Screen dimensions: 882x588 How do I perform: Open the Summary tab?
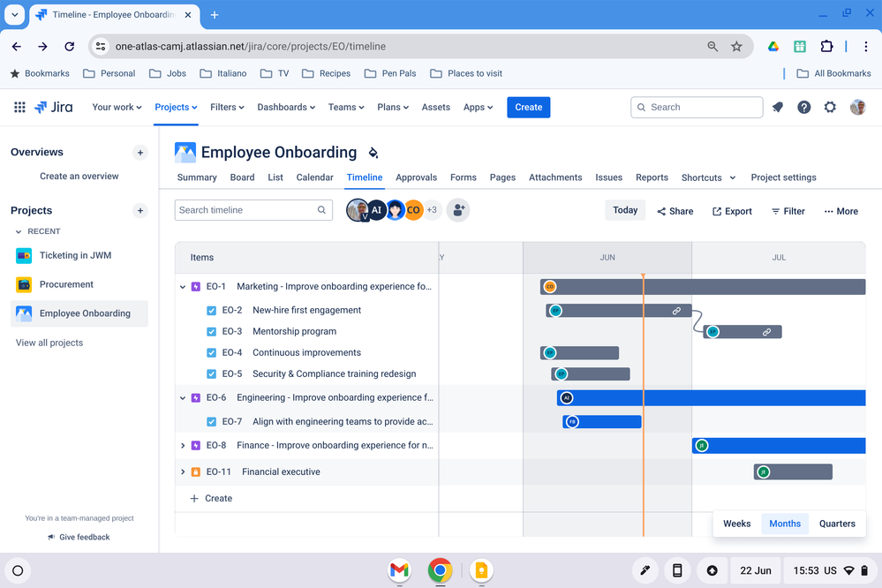pyautogui.click(x=197, y=177)
